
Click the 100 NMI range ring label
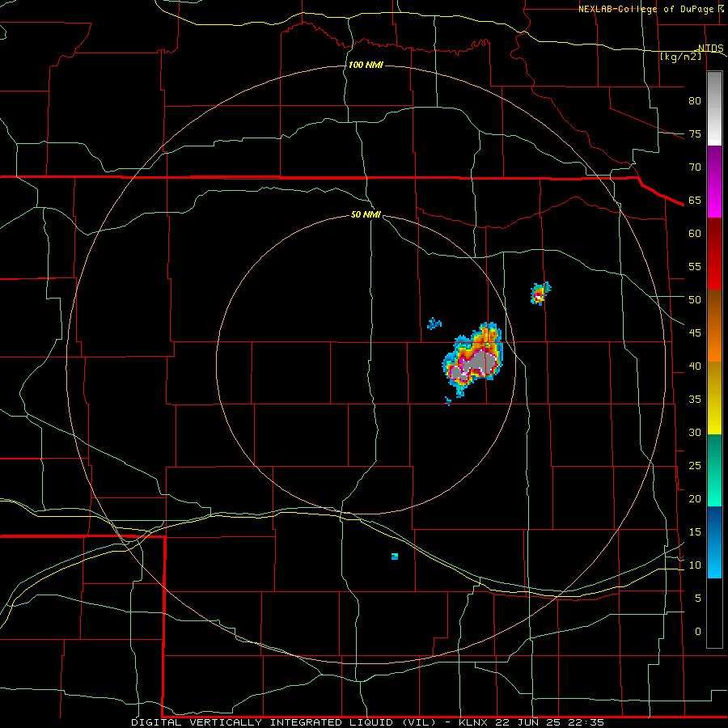(366, 65)
